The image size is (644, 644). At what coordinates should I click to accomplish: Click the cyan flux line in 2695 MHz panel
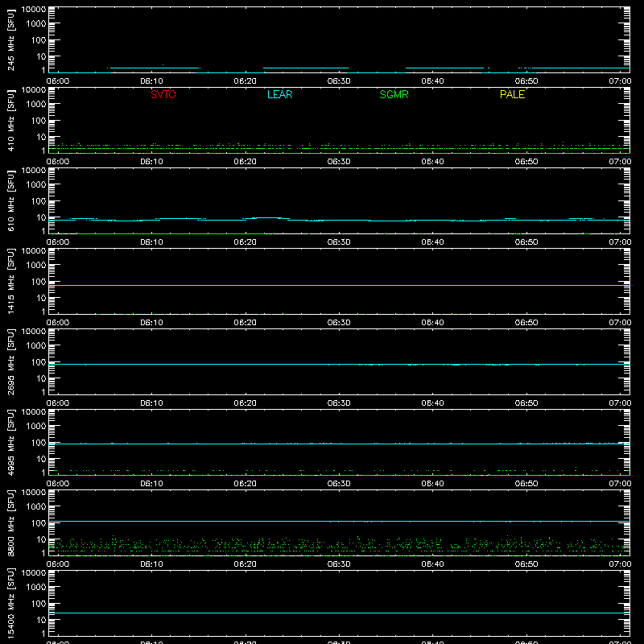click(x=339, y=365)
